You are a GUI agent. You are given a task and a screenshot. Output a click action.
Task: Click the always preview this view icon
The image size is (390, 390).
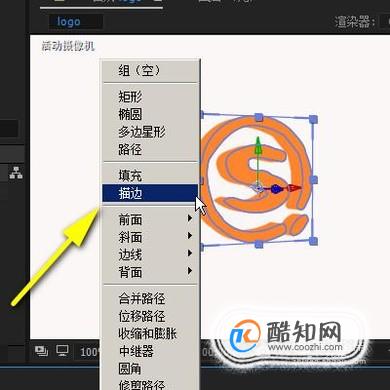tap(41, 351)
